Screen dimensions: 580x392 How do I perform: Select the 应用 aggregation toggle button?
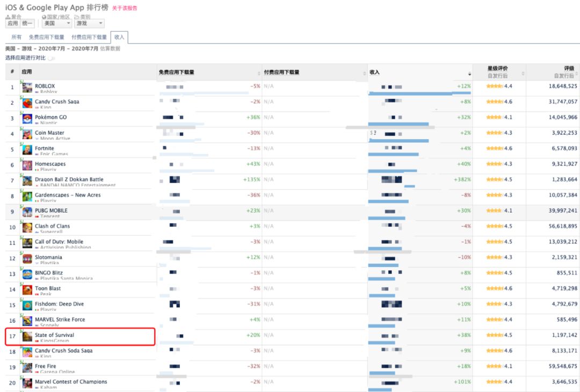coord(12,24)
